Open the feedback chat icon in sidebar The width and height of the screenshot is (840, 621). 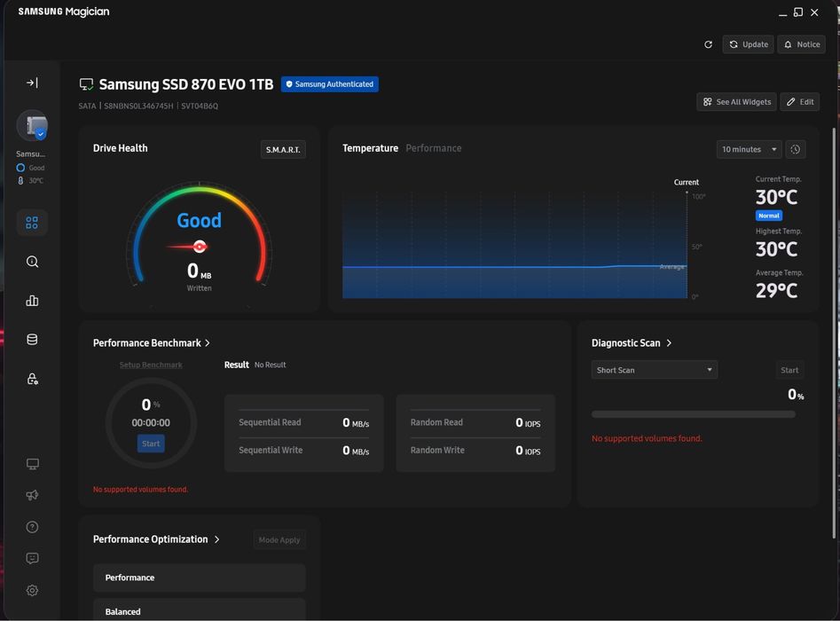coord(32,558)
